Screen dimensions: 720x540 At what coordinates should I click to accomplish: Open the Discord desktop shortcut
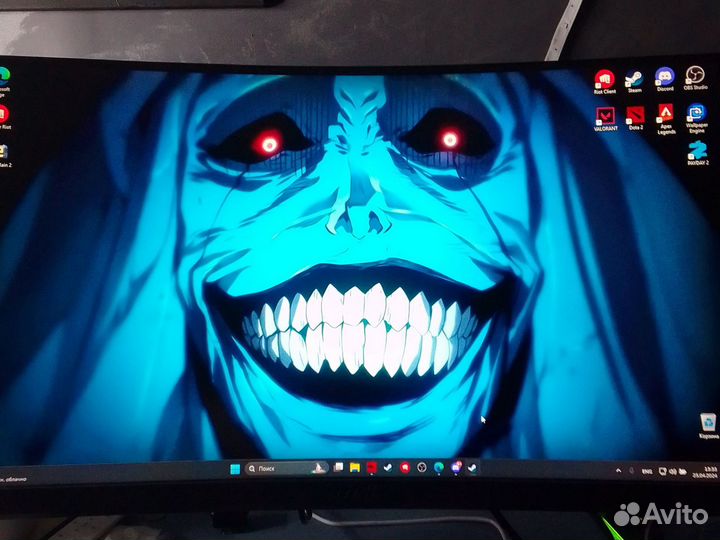pyautogui.click(x=664, y=79)
